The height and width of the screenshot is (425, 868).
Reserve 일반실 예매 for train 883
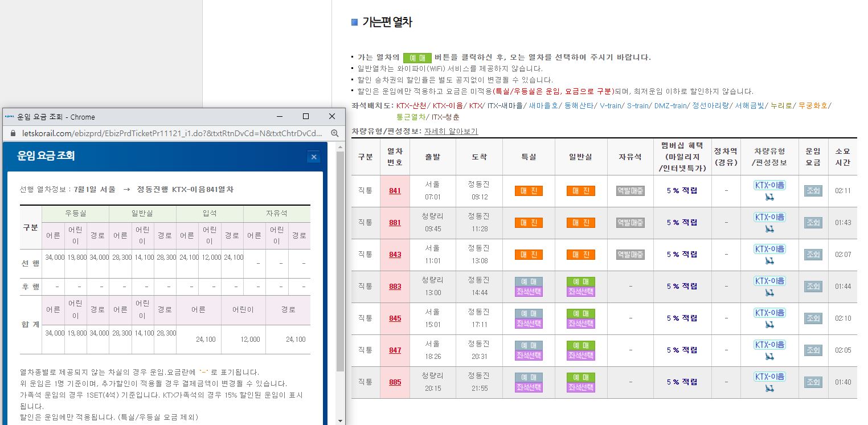(580, 281)
